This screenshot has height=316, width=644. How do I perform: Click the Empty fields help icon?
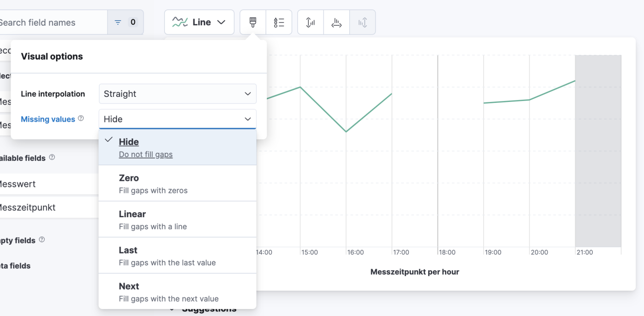point(41,240)
